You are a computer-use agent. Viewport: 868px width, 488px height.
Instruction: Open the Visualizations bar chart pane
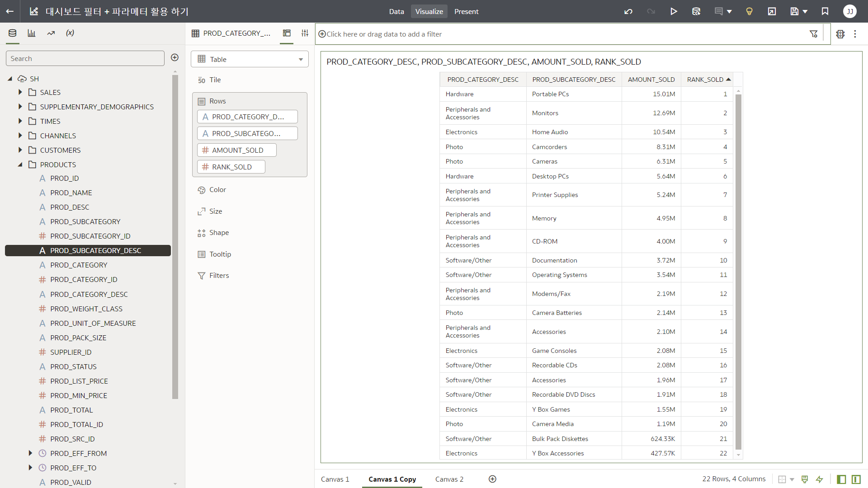pyautogui.click(x=32, y=33)
